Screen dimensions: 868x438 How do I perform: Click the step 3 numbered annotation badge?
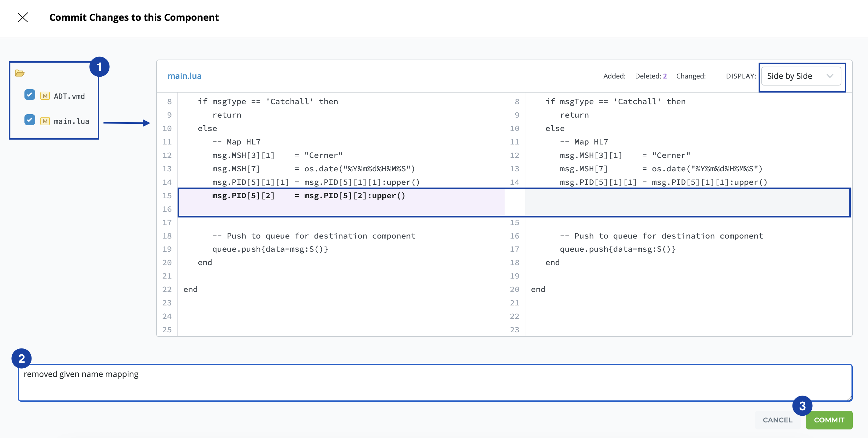[802, 406]
